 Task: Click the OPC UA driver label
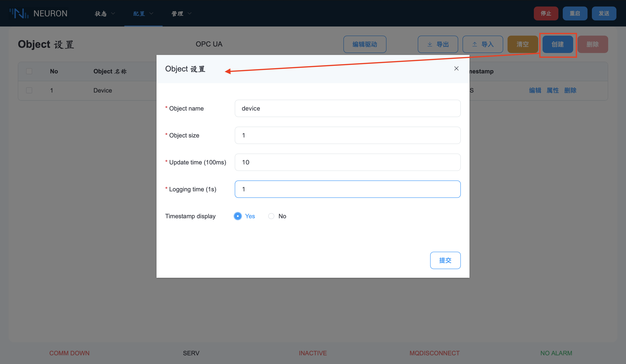(x=209, y=44)
